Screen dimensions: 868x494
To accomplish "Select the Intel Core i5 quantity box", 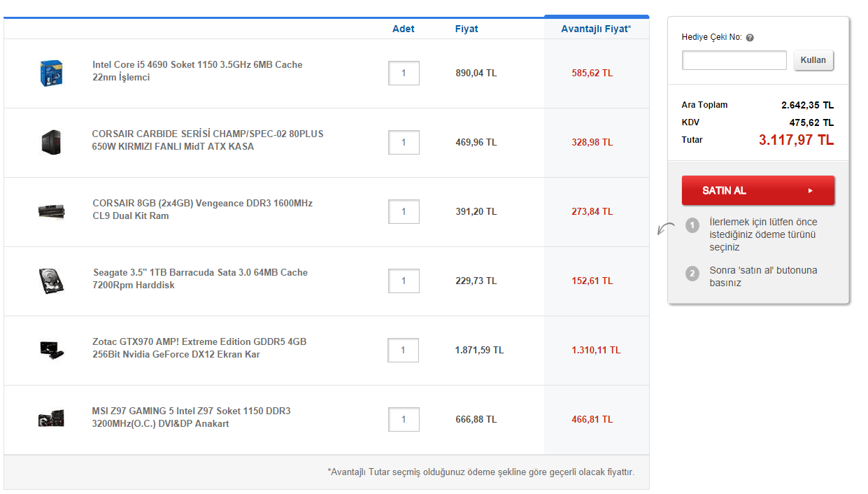I will coord(404,73).
